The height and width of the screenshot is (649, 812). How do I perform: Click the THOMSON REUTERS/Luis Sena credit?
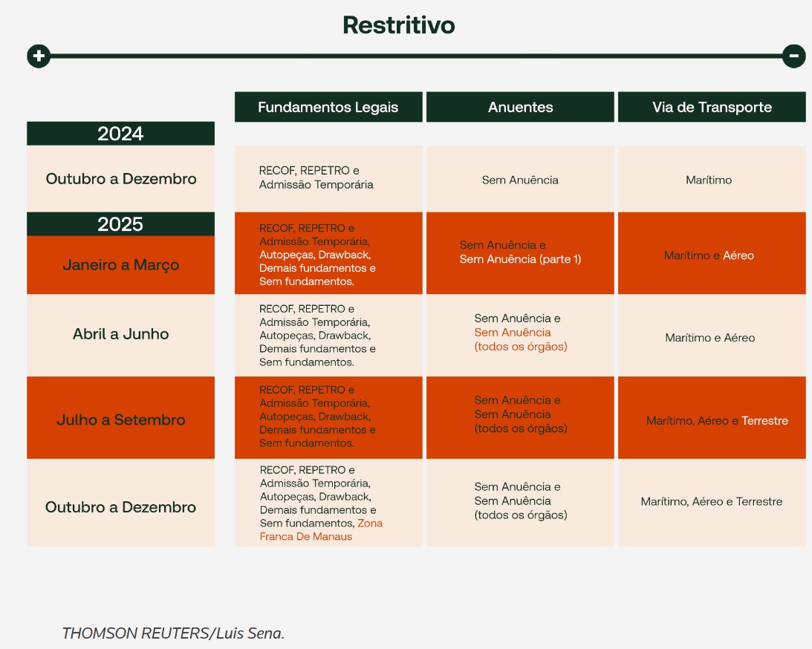173,633
